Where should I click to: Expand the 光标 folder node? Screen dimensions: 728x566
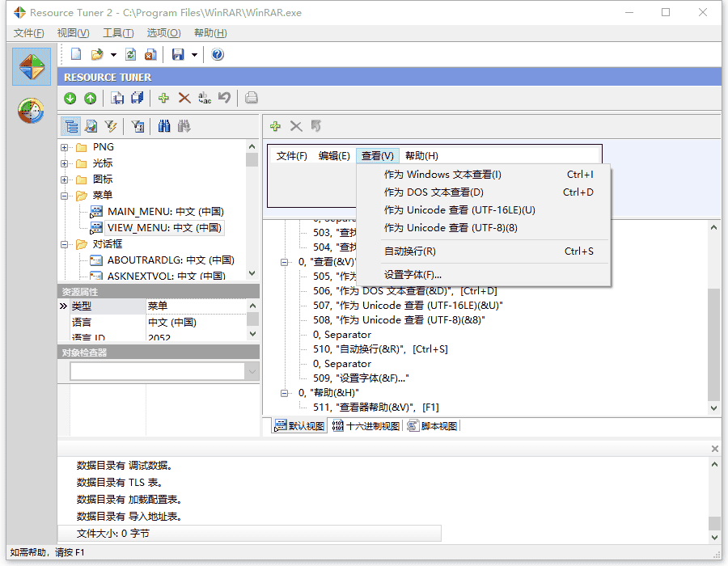[x=64, y=164]
